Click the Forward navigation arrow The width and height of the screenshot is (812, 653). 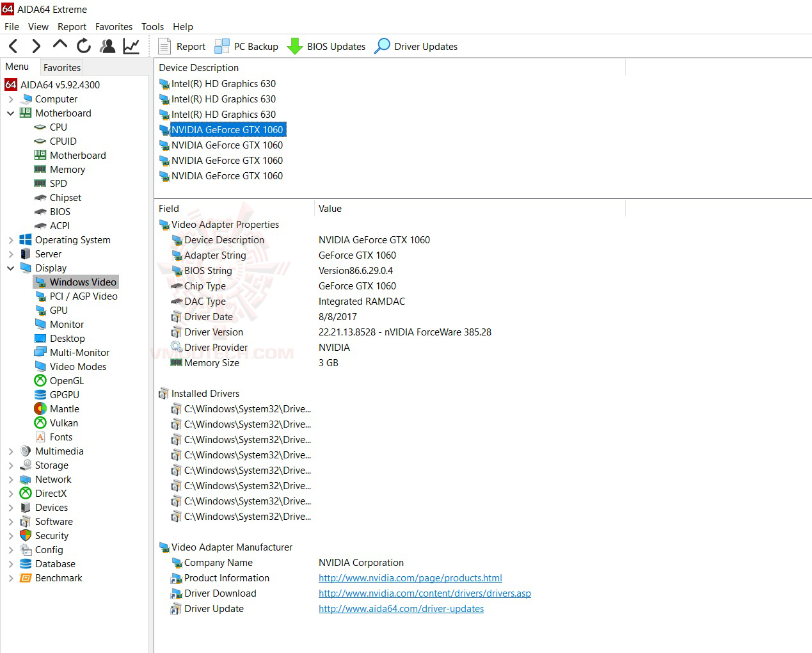pyautogui.click(x=36, y=46)
